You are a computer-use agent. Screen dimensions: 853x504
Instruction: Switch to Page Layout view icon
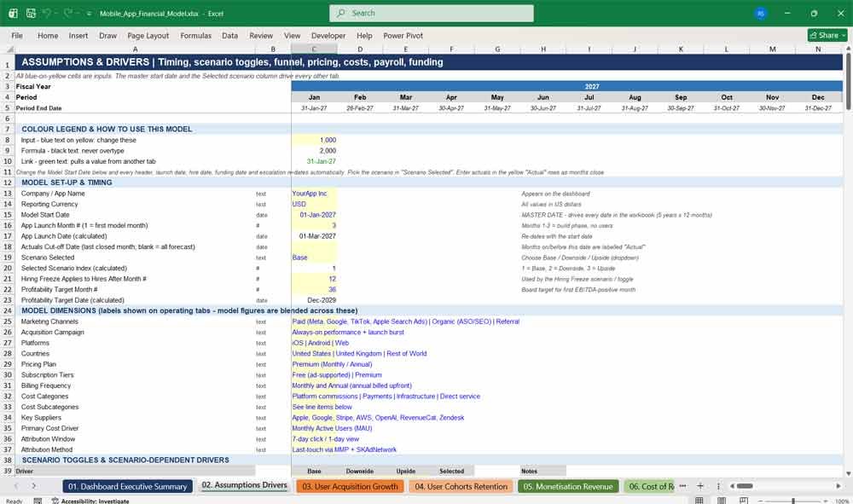[x=722, y=501]
